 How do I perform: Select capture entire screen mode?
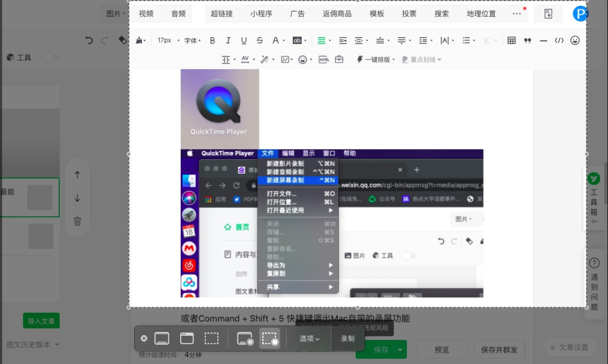[162, 339]
